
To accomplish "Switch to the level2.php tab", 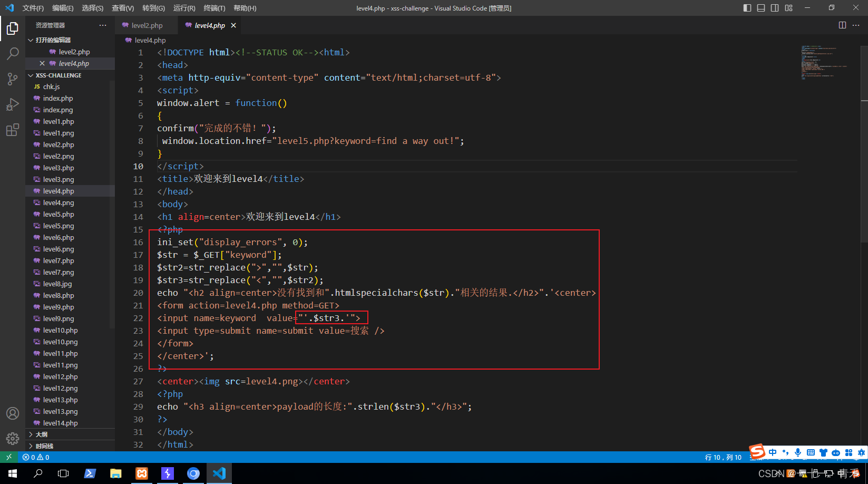I will point(147,25).
